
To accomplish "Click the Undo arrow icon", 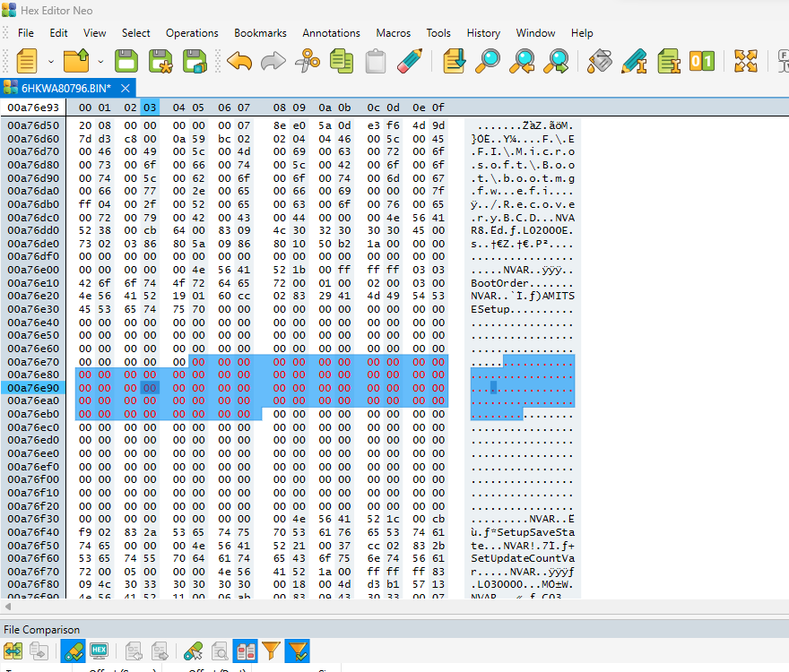I will tap(239, 61).
